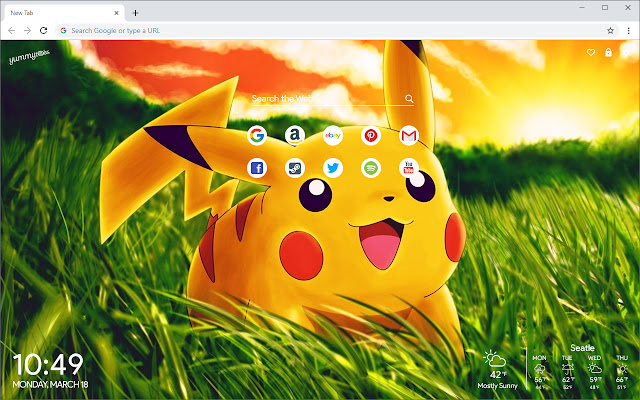Click the padlock icon at top right
Image resolution: width=640 pixels, height=400 pixels.
pyautogui.click(x=608, y=52)
